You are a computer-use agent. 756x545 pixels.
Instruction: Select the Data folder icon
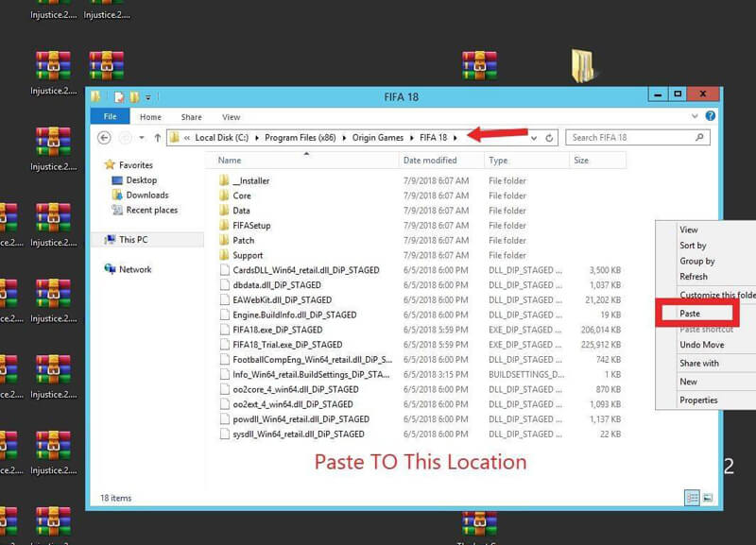[x=224, y=211]
